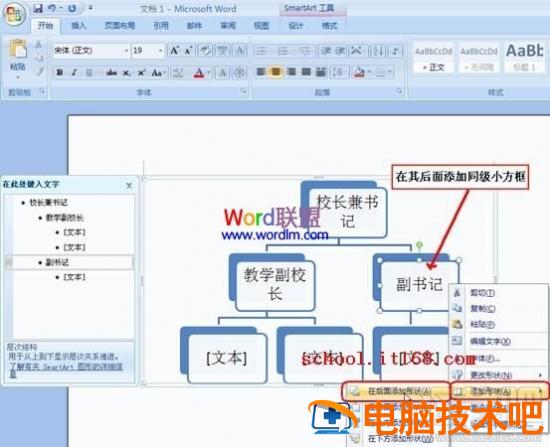Open the SmartArt 格式 tab

[x=329, y=26]
